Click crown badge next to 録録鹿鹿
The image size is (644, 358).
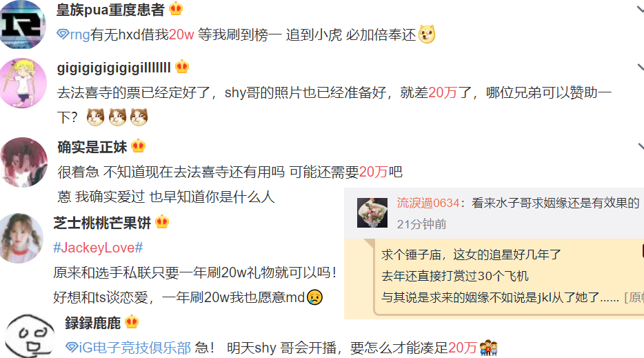point(132,322)
